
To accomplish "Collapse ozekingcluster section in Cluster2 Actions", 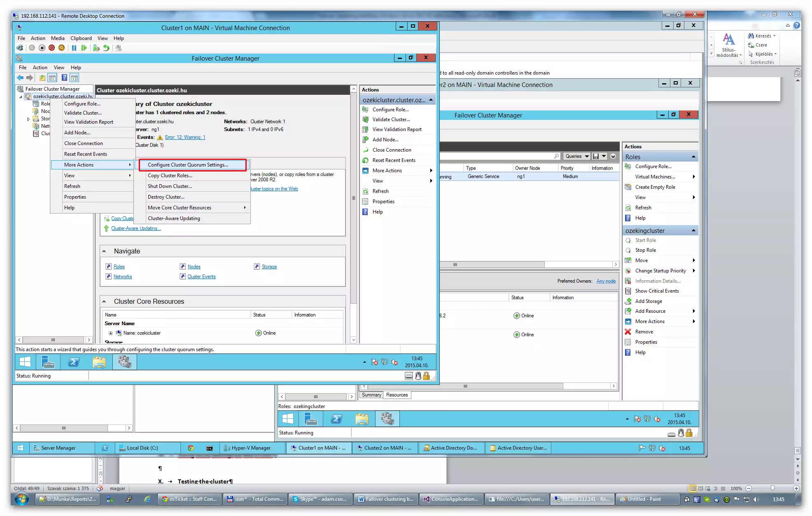I will tap(693, 230).
